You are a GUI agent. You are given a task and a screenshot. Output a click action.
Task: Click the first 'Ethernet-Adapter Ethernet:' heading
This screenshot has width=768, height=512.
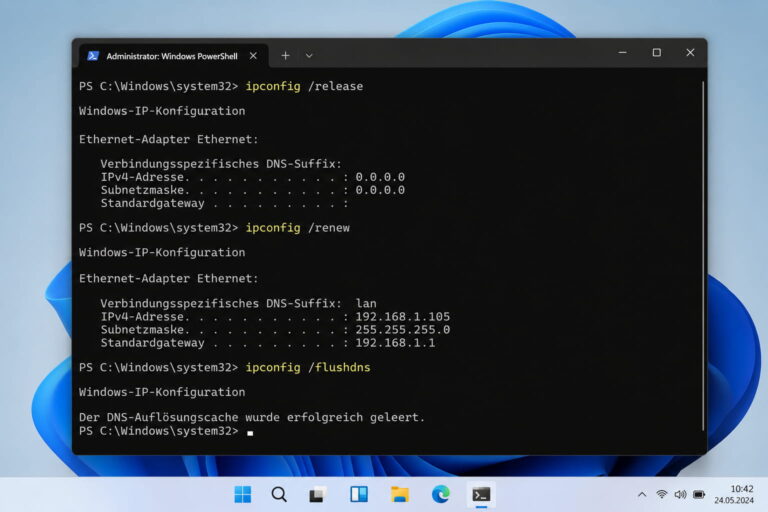click(x=168, y=140)
